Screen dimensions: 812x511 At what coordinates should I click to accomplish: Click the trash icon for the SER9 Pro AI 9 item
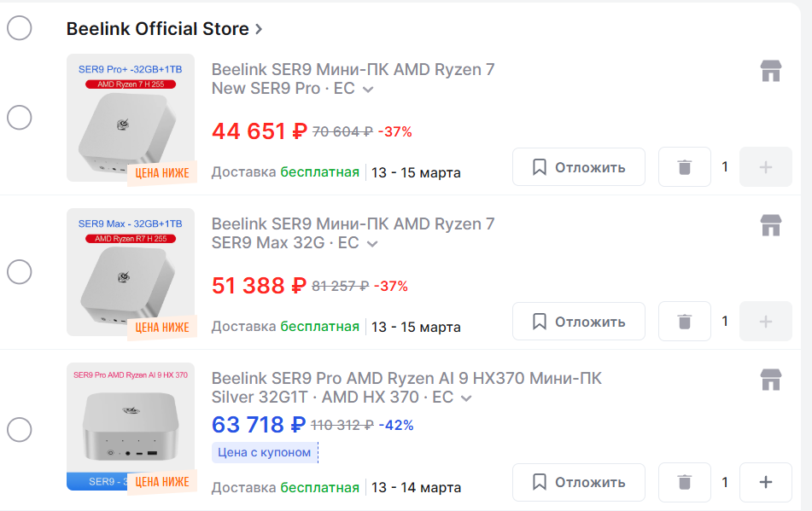pos(684,482)
